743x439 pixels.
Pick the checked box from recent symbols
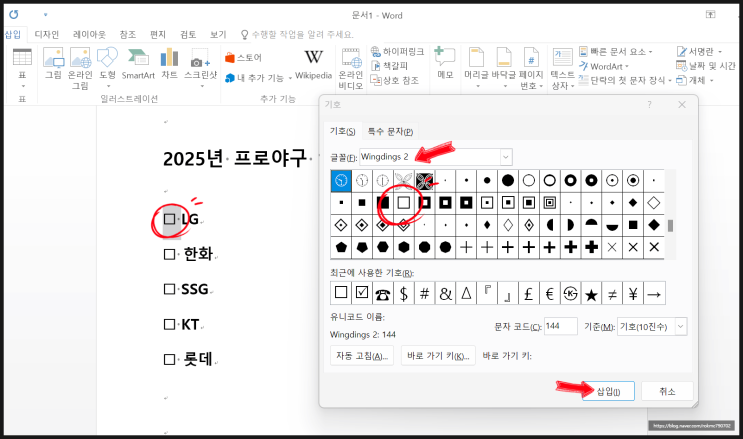362,293
